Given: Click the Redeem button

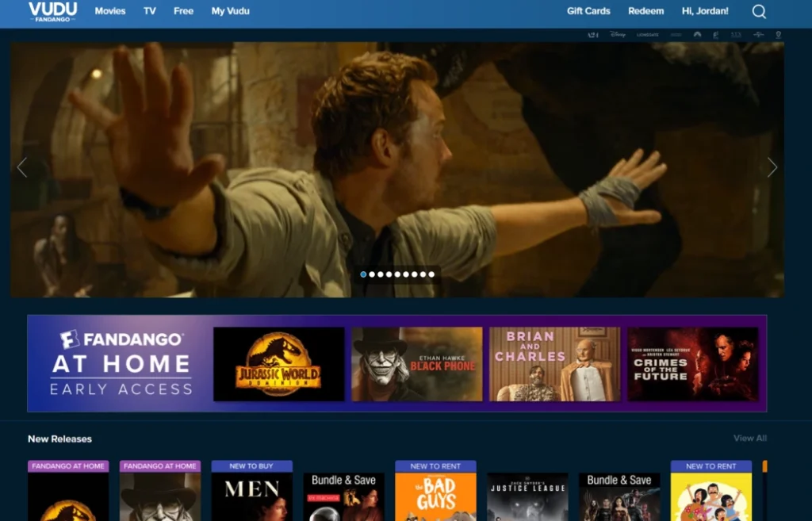Looking at the screenshot, I should click(x=645, y=11).
